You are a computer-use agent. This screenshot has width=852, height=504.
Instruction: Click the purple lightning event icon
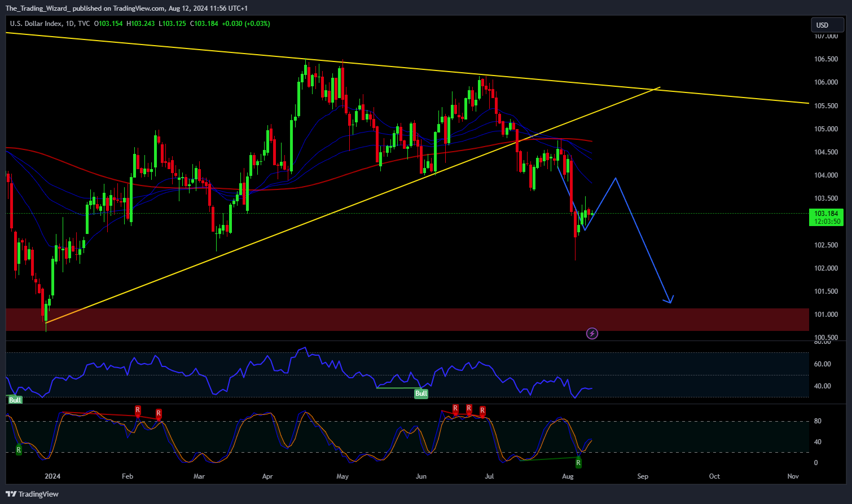pos(592,334)
